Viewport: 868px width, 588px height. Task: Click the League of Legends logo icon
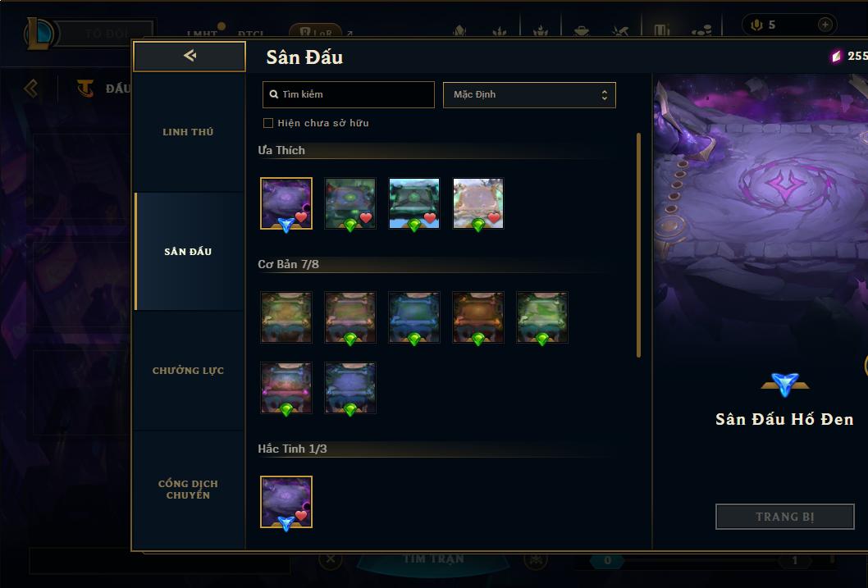tap(39, 33)
